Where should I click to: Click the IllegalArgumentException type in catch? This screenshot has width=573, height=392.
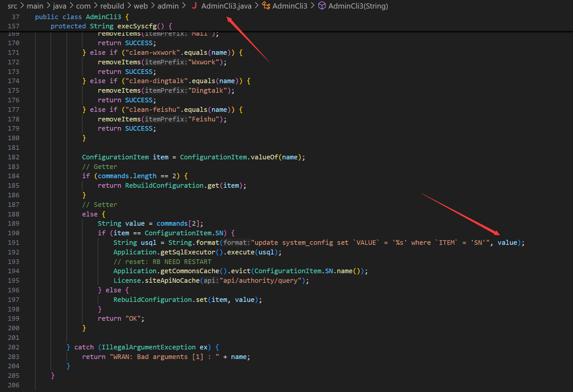148,347
